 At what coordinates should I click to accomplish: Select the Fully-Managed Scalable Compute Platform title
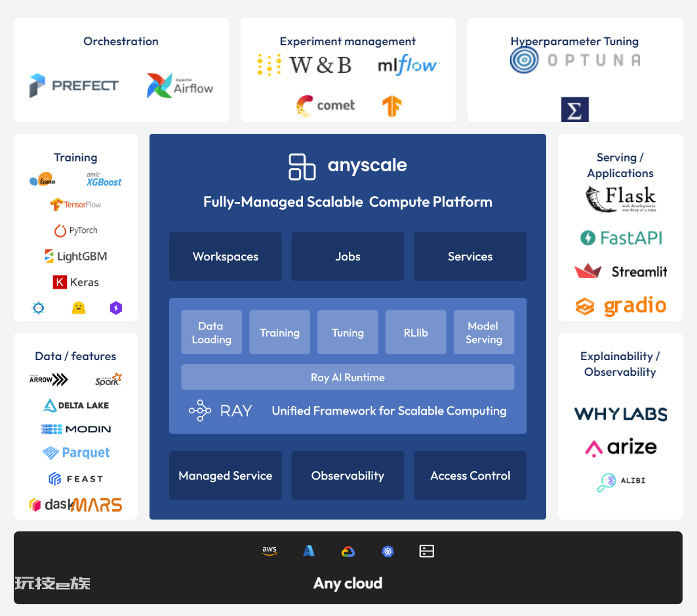[348, 202]
